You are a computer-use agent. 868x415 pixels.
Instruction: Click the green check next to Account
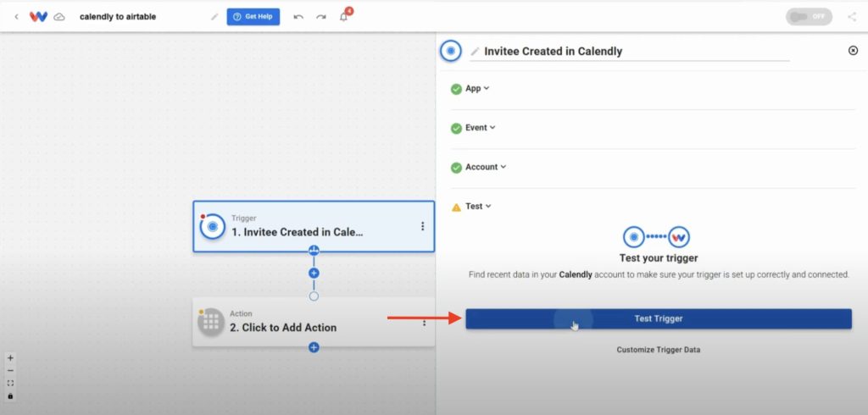456,168
